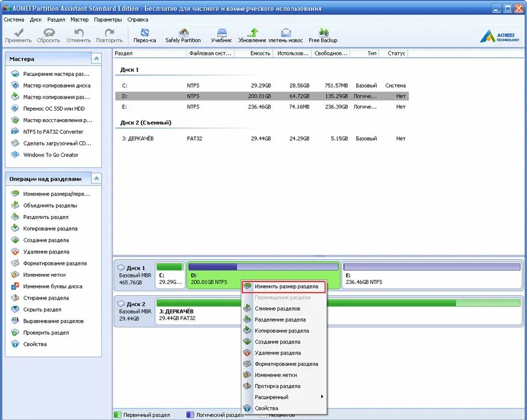Open Свойства in the sidebar operations list
Image resolution: width=527 pixels, height=420 pixels.
(35, 344)
